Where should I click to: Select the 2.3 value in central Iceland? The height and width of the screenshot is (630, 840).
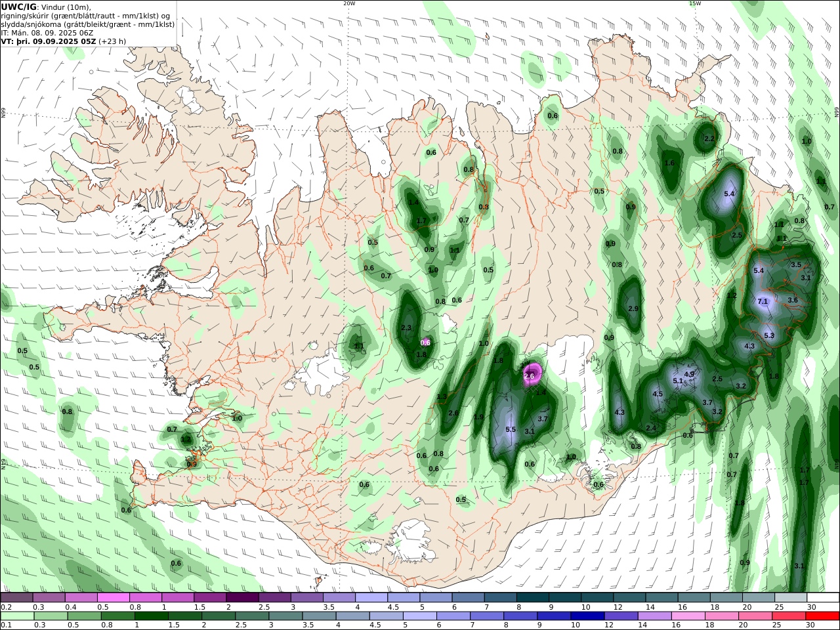(406, 328)
